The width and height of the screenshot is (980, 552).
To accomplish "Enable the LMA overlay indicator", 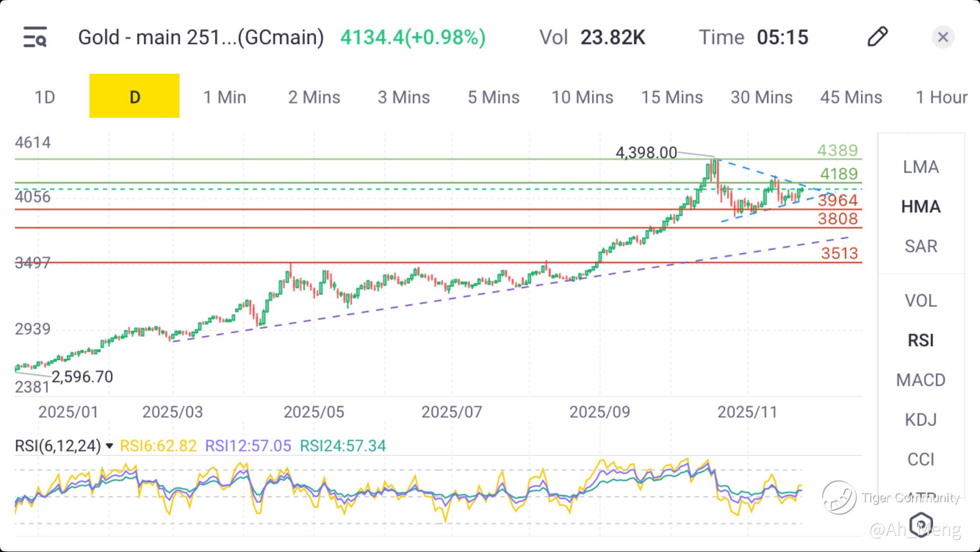I will pos(921,167).
